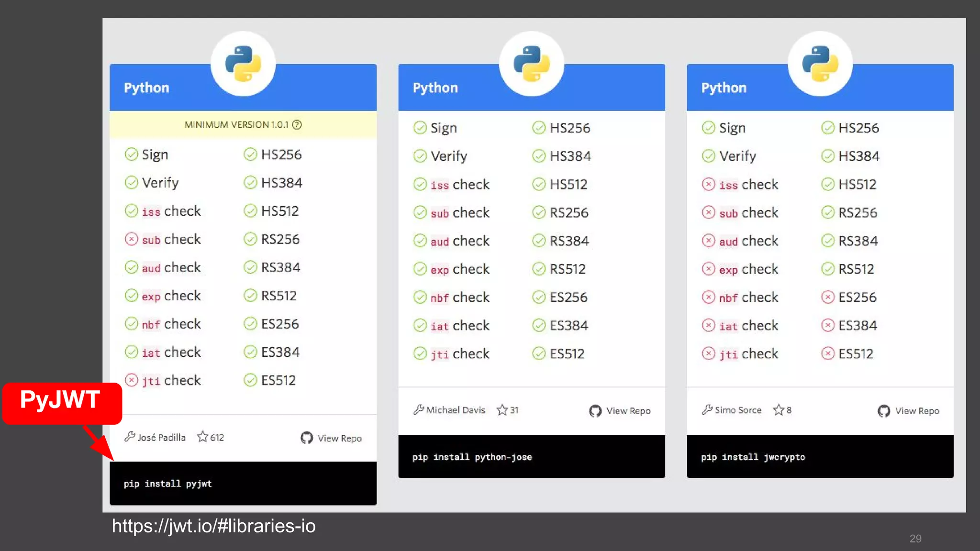Click the GitHub icon on José Padilla's card
The image size is (980, 551).
pyautogui.click(x=307, y=438)
